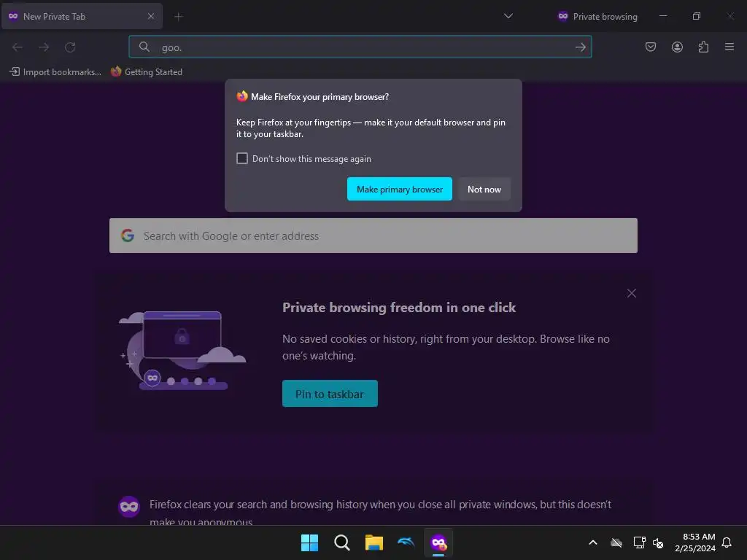
Task: Open File Explorer from taskbar
Action: pos(374,542)
